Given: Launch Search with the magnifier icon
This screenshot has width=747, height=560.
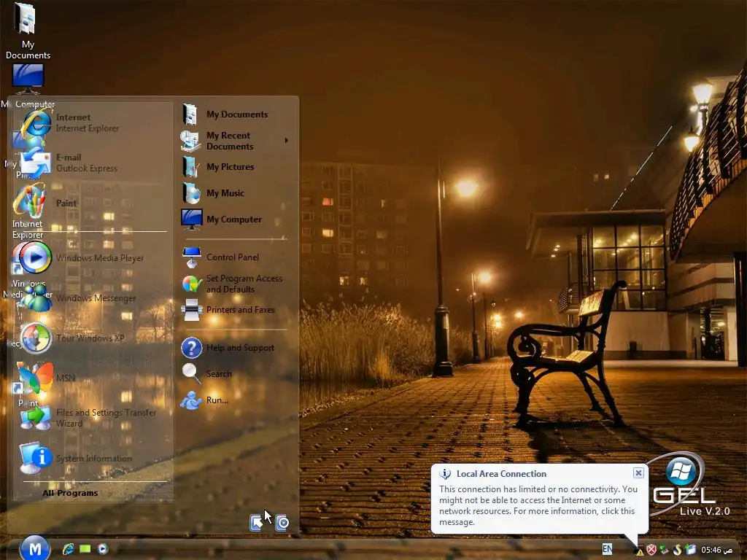Looking at the screenshot, I should click(234, 374).
